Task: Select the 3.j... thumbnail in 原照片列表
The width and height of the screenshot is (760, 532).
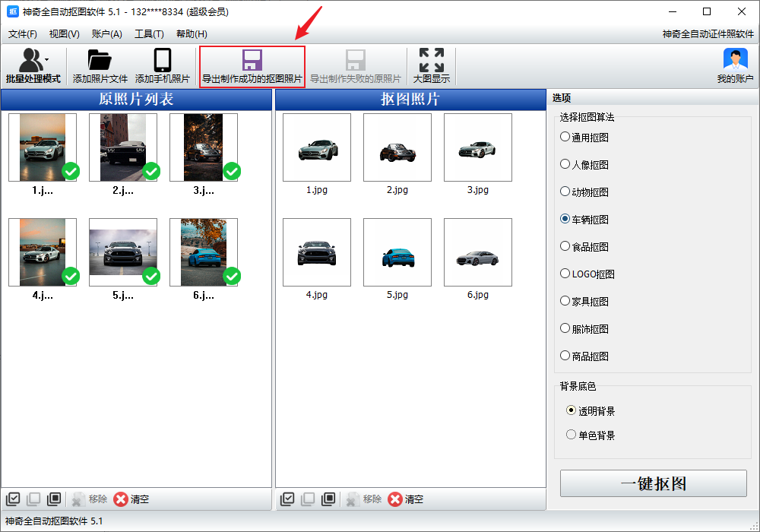Action: click(204, 148)
